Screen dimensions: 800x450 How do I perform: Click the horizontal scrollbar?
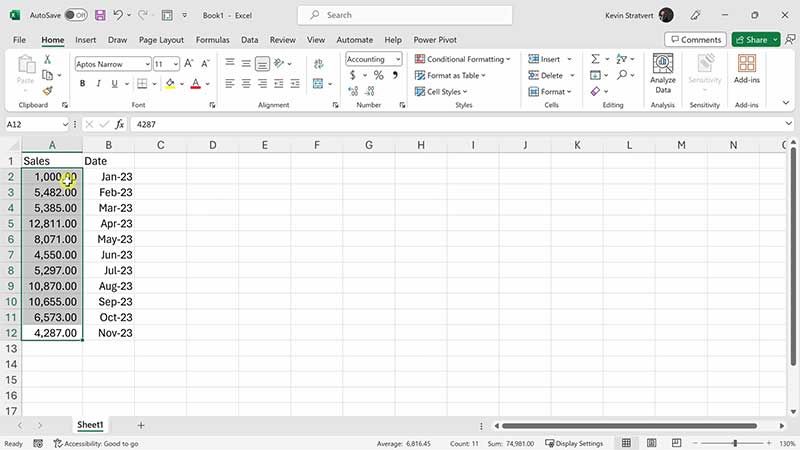pos(629,425)
